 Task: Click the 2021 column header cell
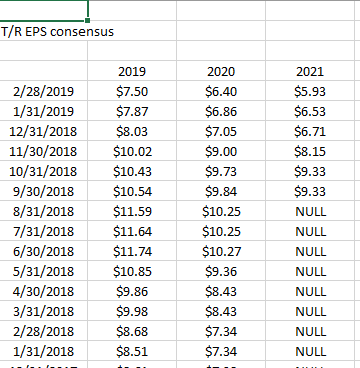click(x=310, y=71)
